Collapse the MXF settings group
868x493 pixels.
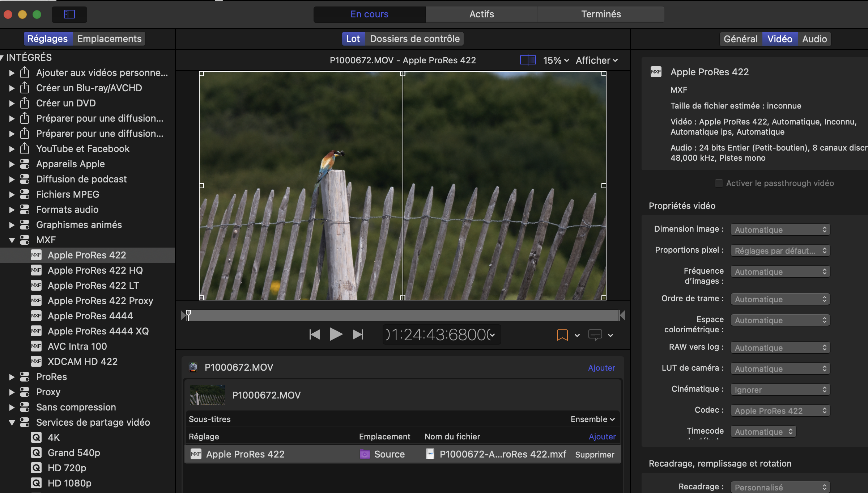(12, 240)
